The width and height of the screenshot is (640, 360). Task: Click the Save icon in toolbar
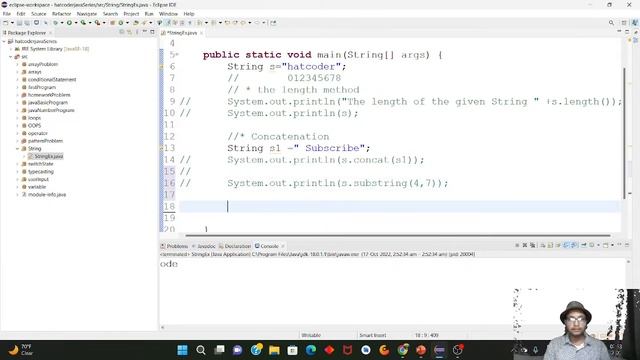point(19,23)
